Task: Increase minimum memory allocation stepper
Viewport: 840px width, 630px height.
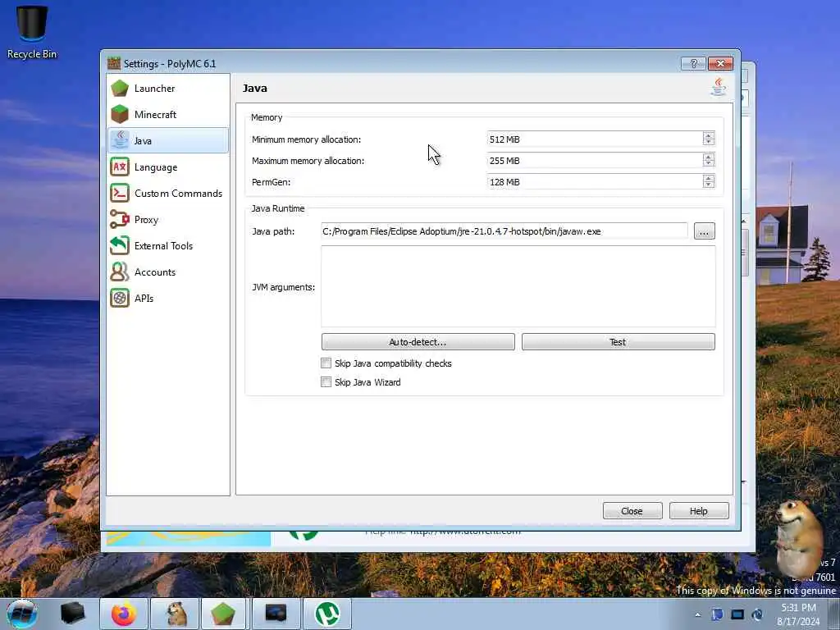Action: tap(708, 135)
